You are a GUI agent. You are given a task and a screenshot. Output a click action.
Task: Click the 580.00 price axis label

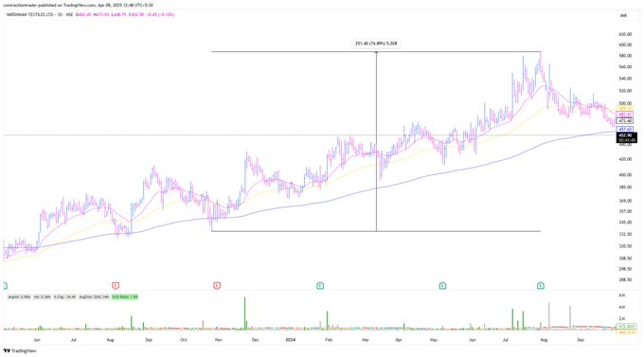pyautogui.click(x=625, y=56)
